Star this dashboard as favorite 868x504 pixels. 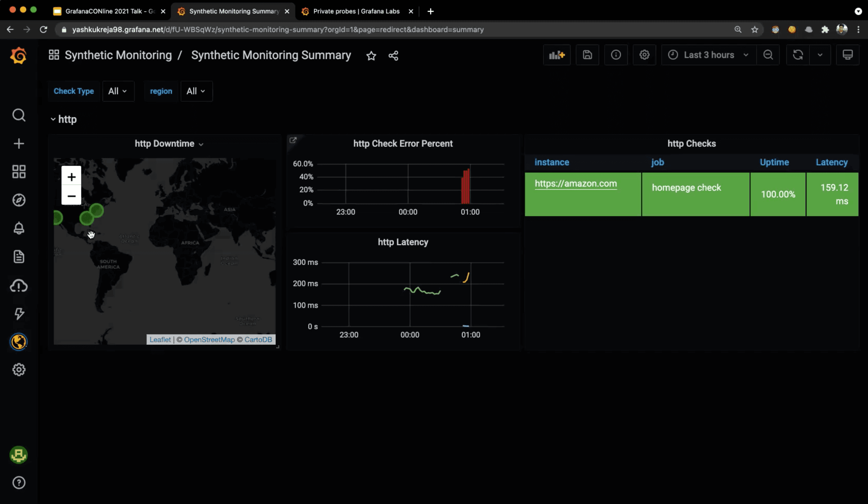point(371,56)
